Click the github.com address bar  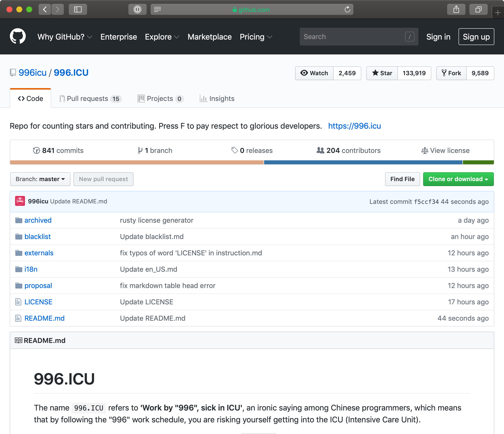pyautogui.click(x=252, y=9)
